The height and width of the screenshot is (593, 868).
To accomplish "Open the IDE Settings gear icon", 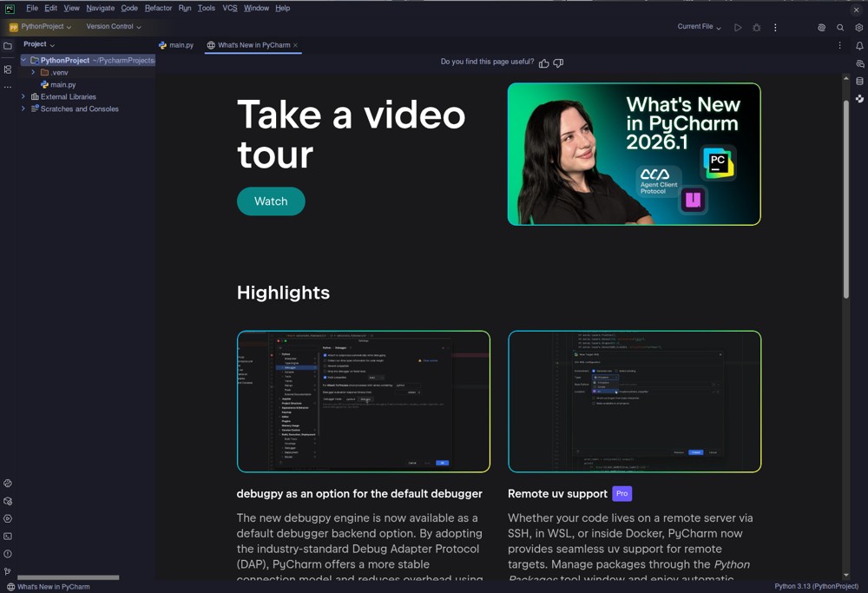I will 858,27.
